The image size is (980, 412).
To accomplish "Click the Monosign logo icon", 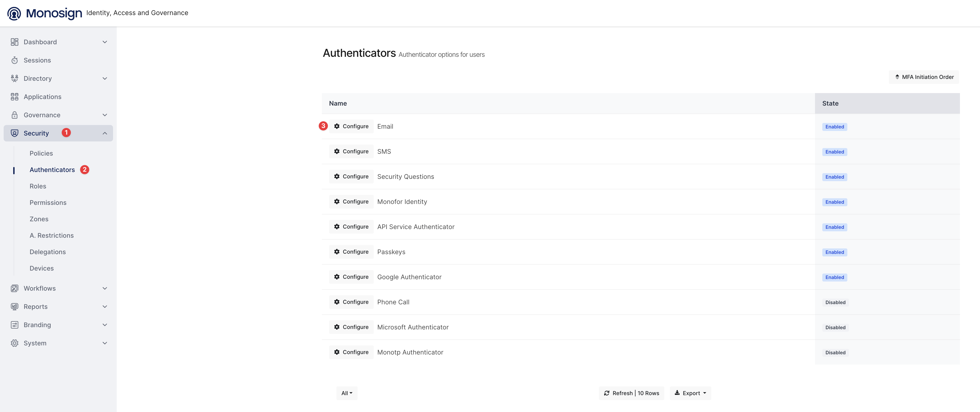I will (x=14, y=13).
